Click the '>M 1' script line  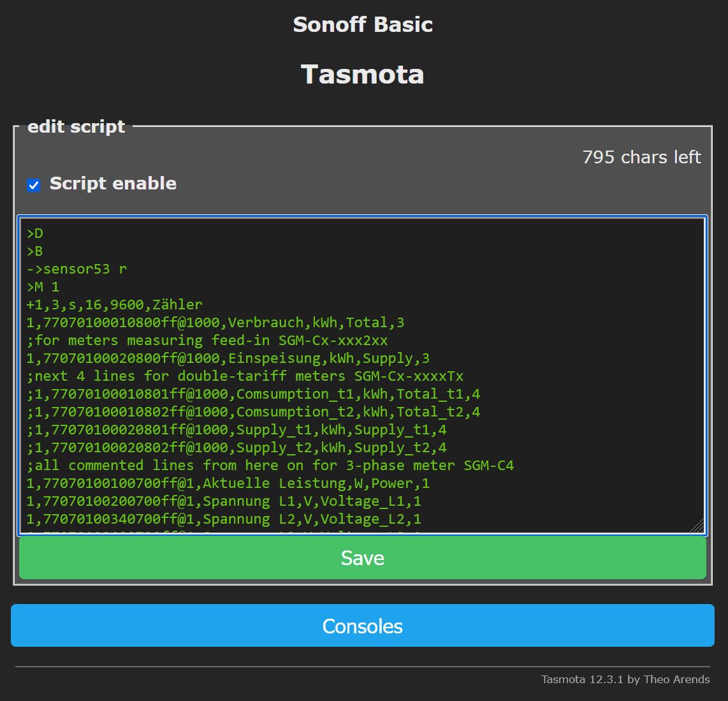tap(43, 287)
